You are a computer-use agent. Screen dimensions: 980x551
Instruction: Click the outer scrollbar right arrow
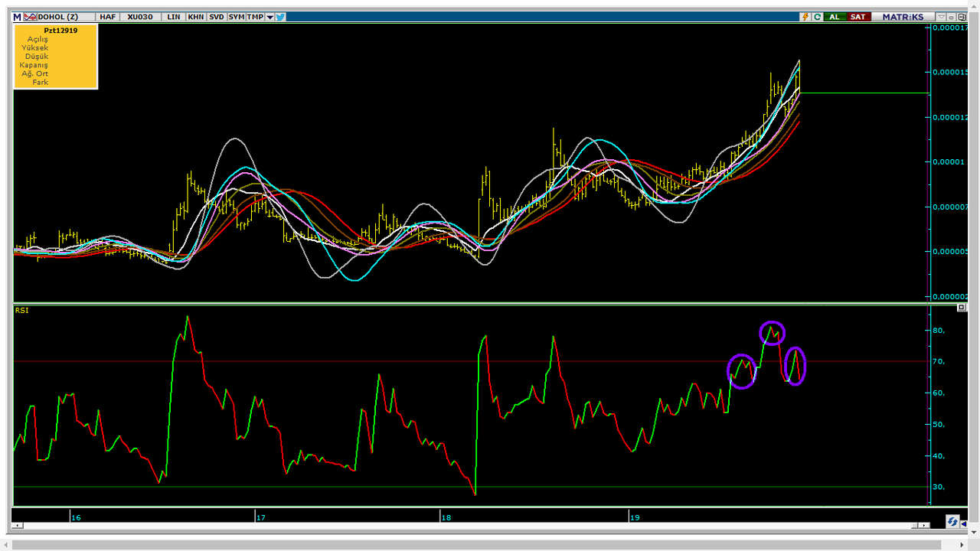tap(962, 544)
